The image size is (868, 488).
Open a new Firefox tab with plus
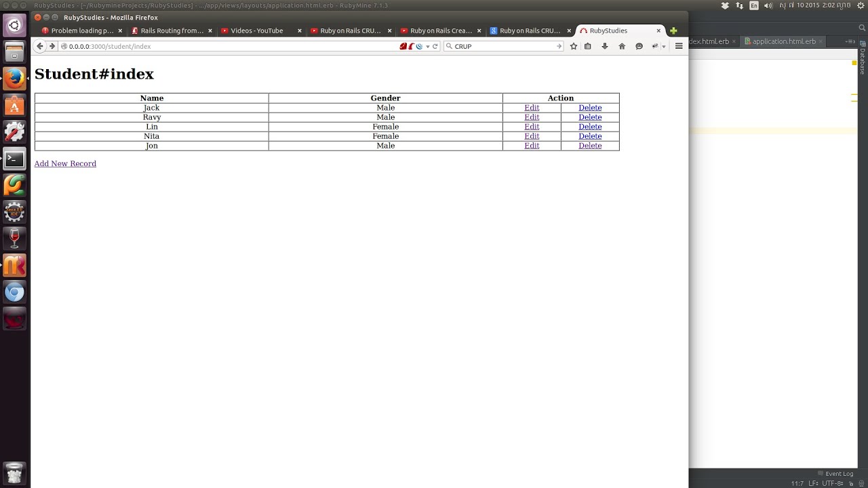[x=673, y=30]
